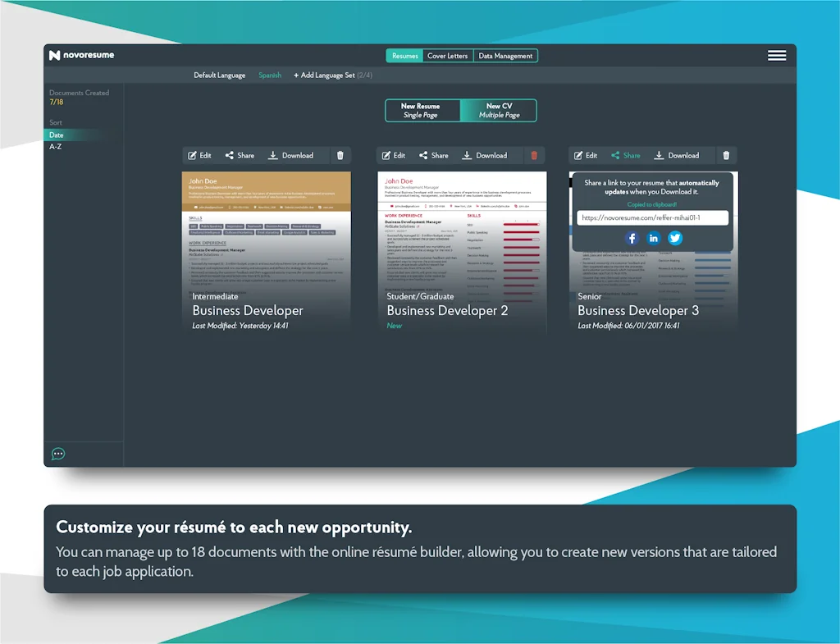Image resolution: width=840 pixels, height=644 pixels.
Task: Edit the Business Developer resume
Action: pyautogui.click(x=200, y=155)
